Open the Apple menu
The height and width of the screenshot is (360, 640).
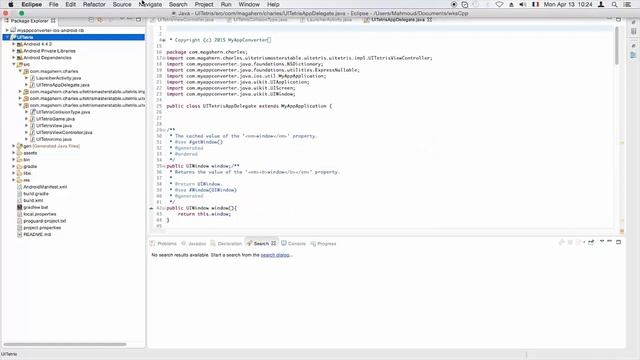coord(11,4)
